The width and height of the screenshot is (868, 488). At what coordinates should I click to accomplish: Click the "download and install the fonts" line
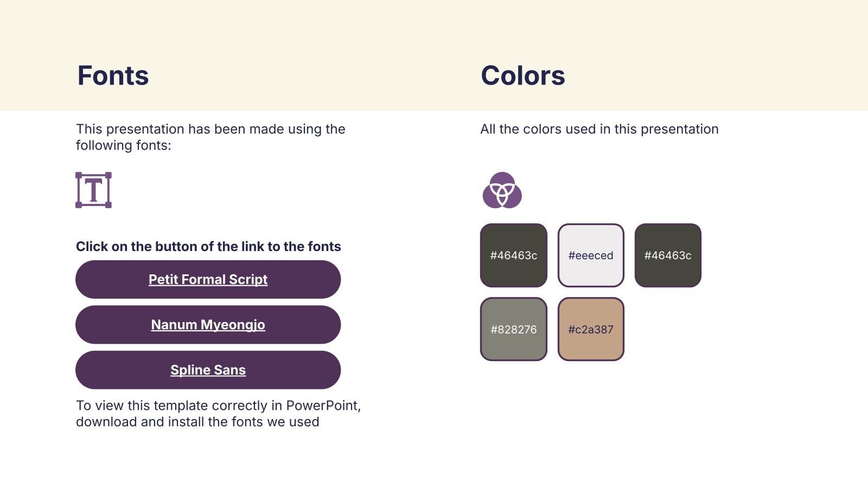tap(197, 422)
